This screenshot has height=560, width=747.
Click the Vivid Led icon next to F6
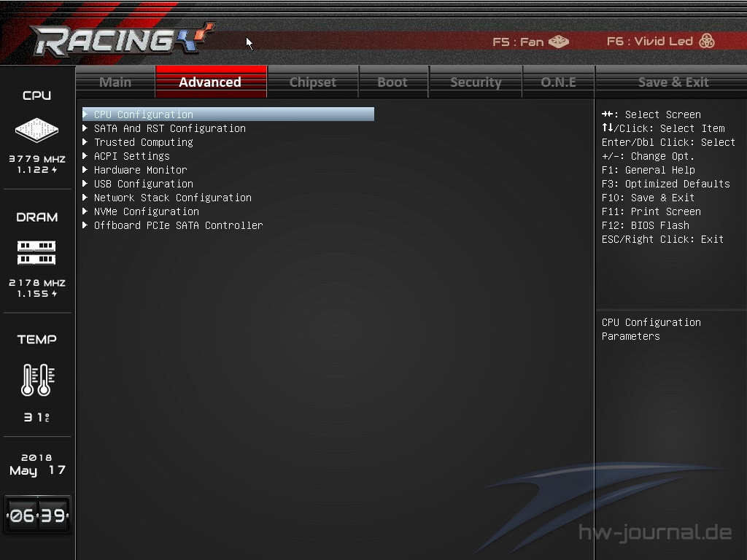[x=706, y=41]
